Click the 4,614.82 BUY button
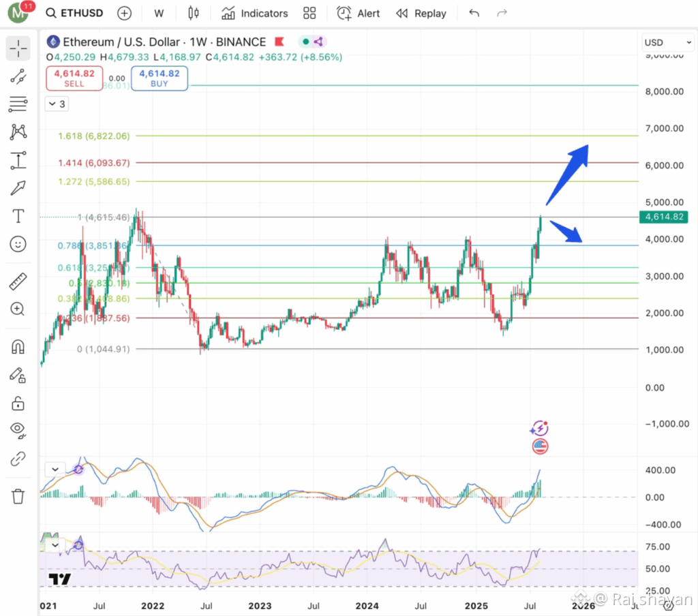This screenshot has height=616, width=698. click(160, 78)
